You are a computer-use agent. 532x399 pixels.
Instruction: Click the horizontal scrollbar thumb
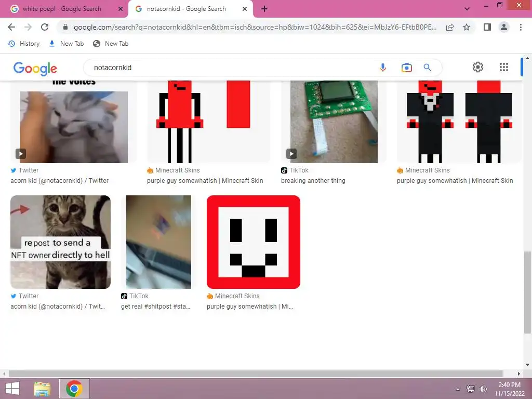point(256,374)
